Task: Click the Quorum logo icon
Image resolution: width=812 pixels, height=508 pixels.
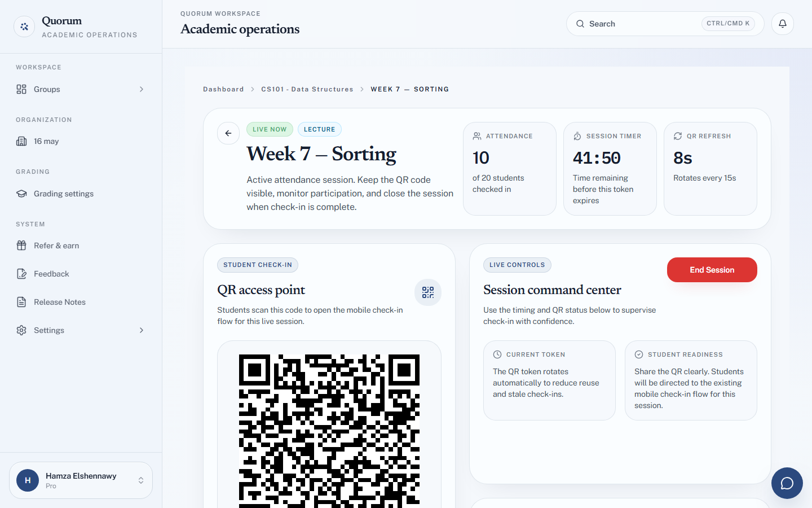Action: click(x=24, y=27)
